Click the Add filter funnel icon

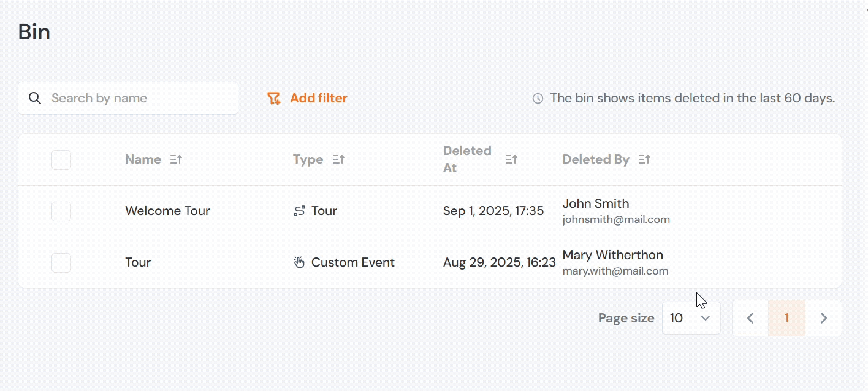(x=274, y=98)
